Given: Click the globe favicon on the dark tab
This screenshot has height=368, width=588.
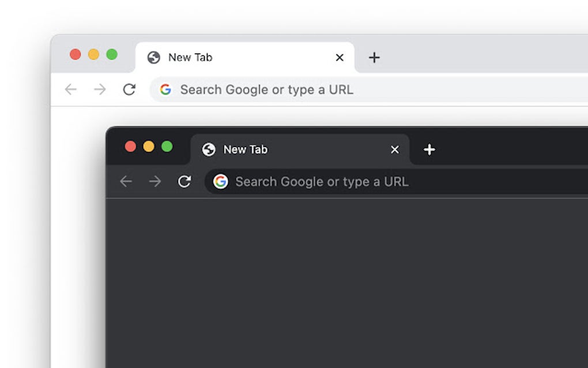Looking at the screenshot, I should (209, 150).
